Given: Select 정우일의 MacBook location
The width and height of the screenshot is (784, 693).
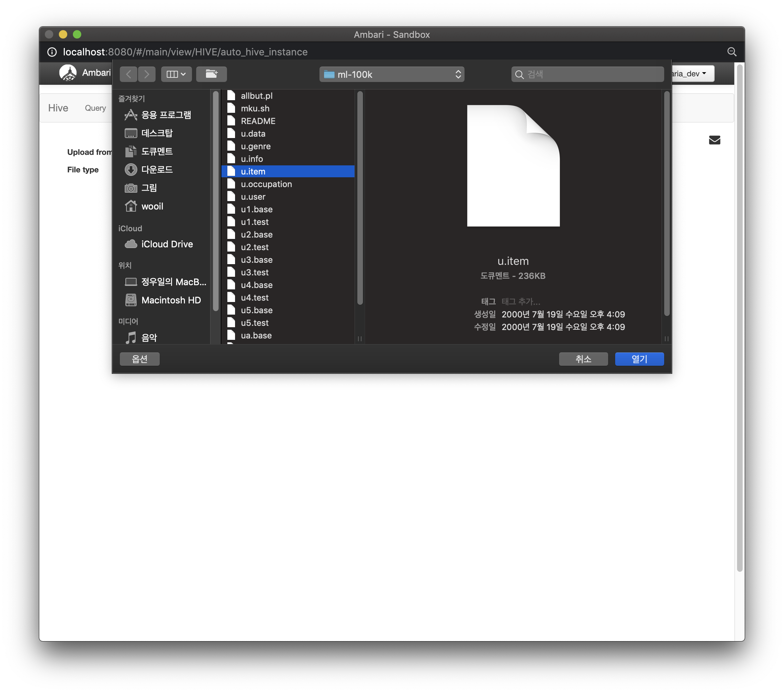Looking at the screenshot, I should pyautogui.click(x=166, y=282).
